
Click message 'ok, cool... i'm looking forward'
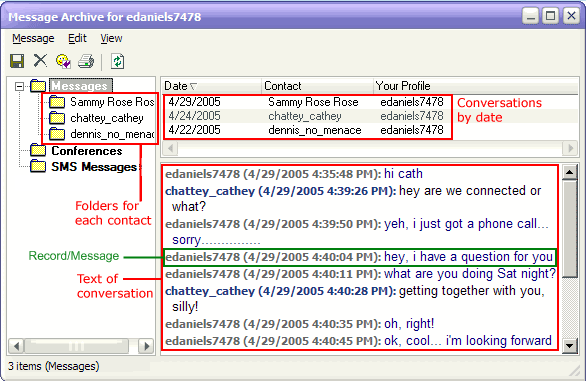[x=468, y=341]
